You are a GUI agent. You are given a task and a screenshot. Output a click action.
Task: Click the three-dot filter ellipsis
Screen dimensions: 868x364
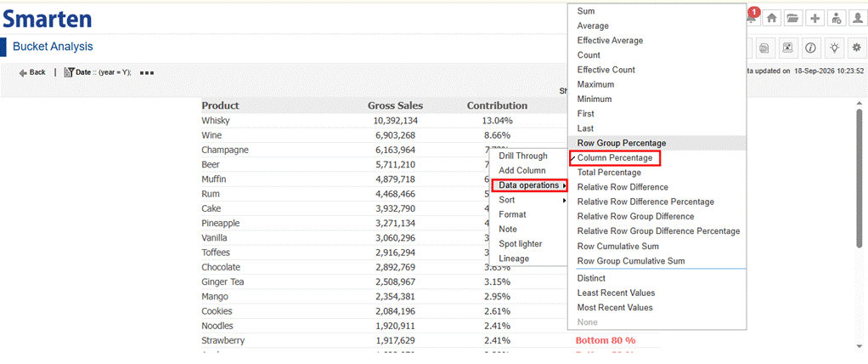[147, 72]
